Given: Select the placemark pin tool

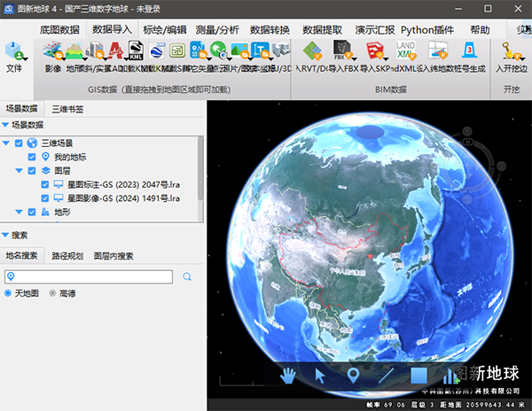Looking at the screenshot, I should point(353,376).
